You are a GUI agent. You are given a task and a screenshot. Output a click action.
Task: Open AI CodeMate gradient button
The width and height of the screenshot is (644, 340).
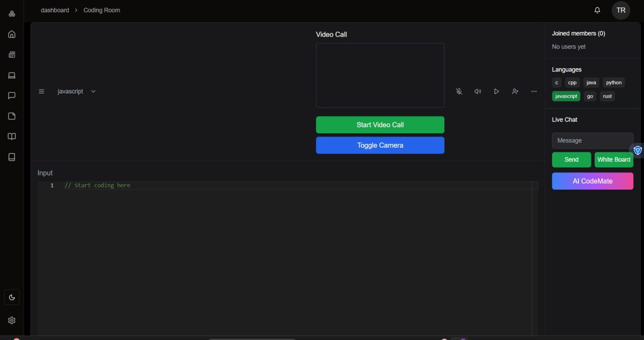pos(592,181)
